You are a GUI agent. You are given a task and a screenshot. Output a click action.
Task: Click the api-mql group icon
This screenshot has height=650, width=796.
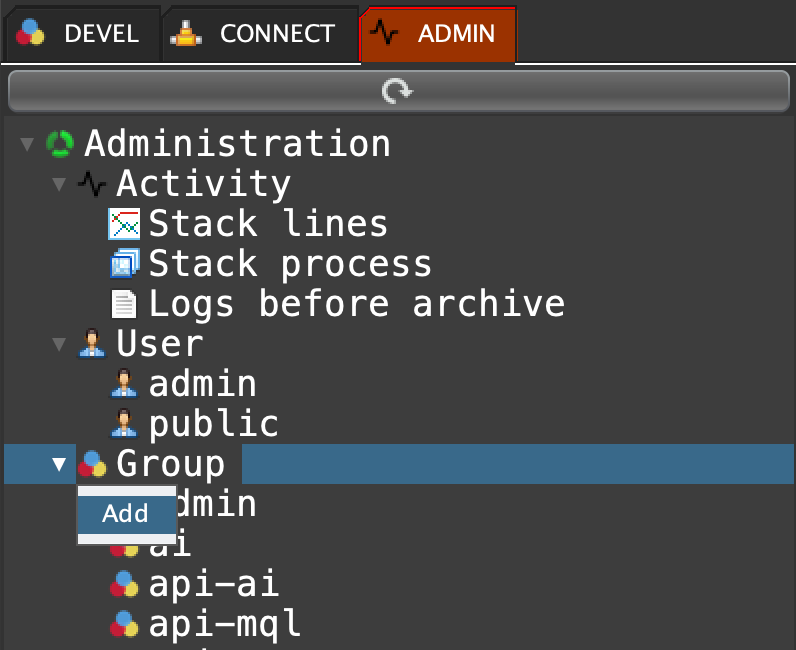coord(124,624)
